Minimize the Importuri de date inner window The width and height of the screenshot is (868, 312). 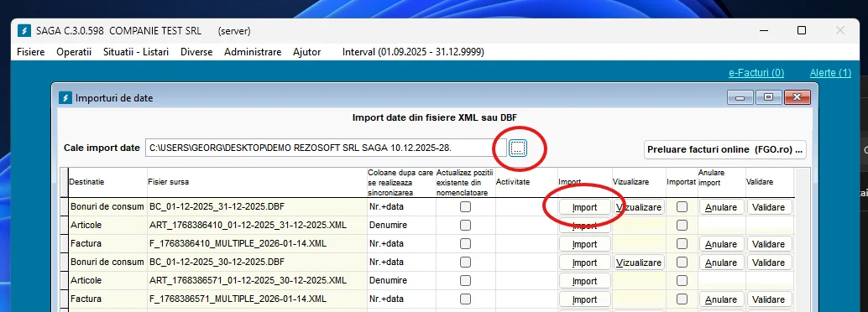coord(740,97)
